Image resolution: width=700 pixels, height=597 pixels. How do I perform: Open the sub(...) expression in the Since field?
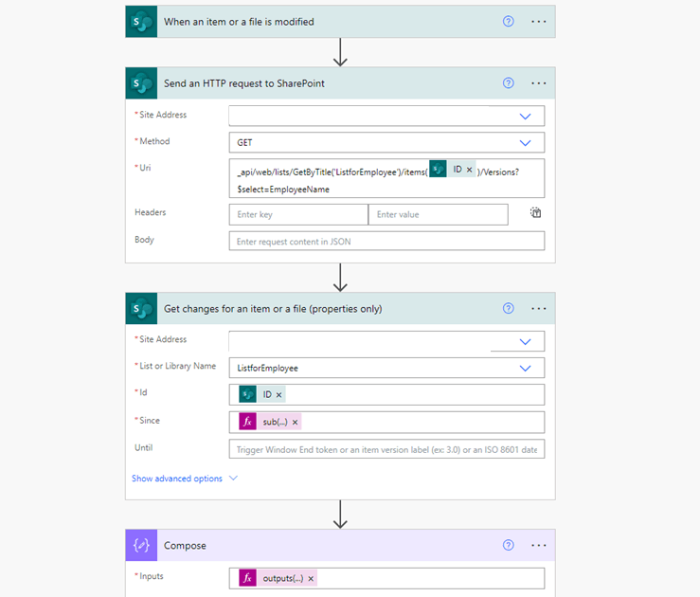(x=270, y=422)
